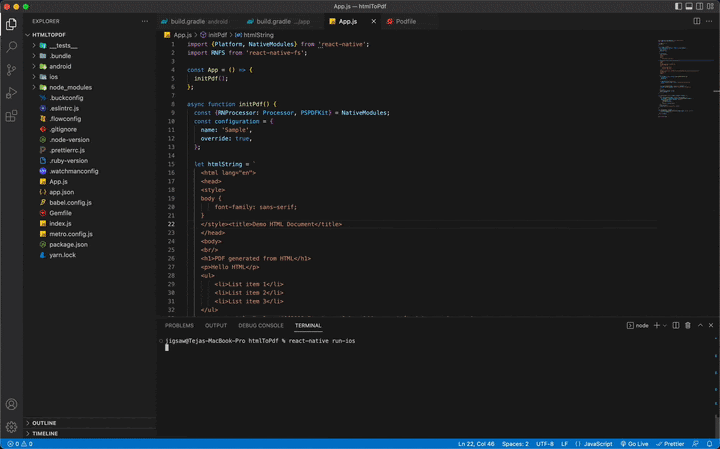
Task: Open the Extensions view icon
Action: tap(11, 116)
